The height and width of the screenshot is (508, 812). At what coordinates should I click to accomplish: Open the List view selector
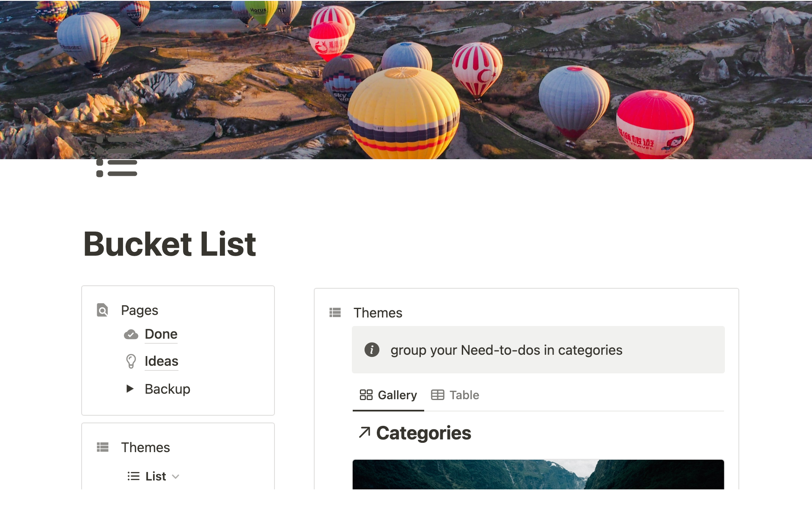[155, 477]
